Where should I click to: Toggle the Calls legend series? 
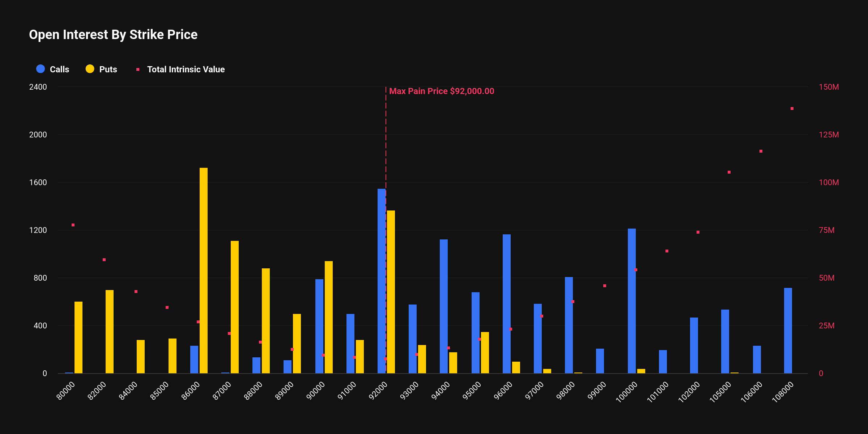(59, 69)
